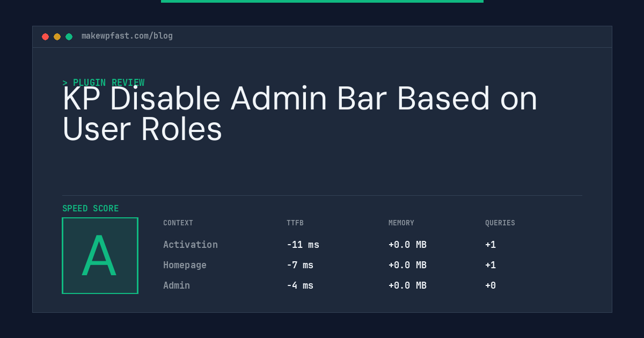Click the red close dot

pyautogui.click(x=45, y=36)
